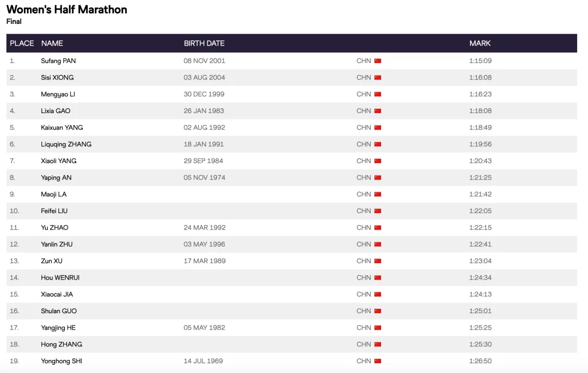Click the China flag in Lixia GAO's row
The image size is (588, 373).
click(378, 111)
